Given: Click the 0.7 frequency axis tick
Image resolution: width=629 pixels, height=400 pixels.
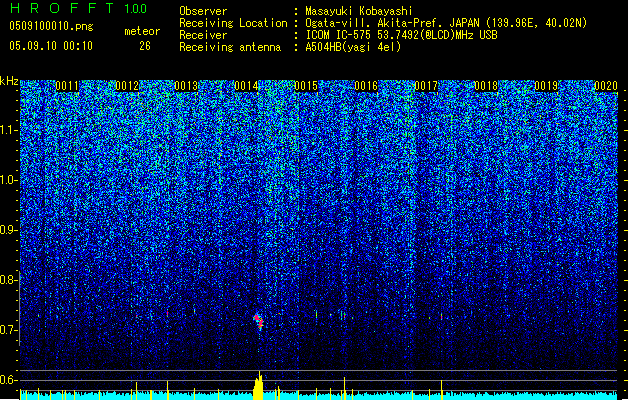Looking at the screenshot, I should click(x=9, y=330).
